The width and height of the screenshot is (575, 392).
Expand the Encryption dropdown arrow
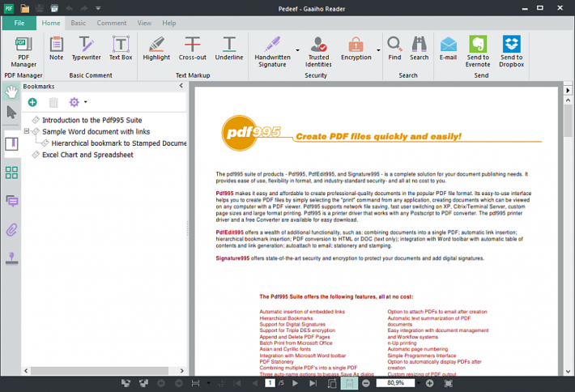click(x=378, y=50)
